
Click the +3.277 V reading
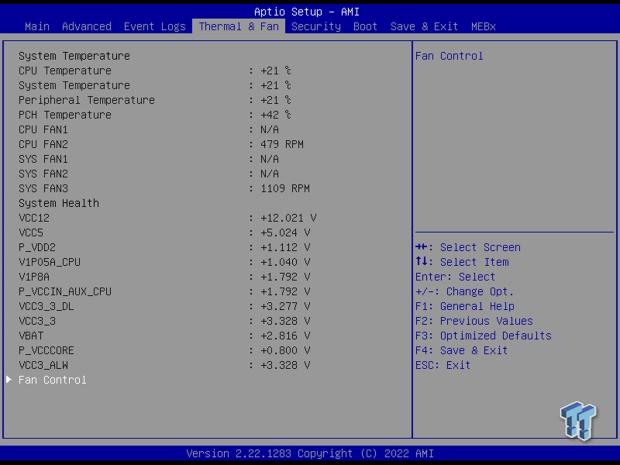tap(285, 306)
